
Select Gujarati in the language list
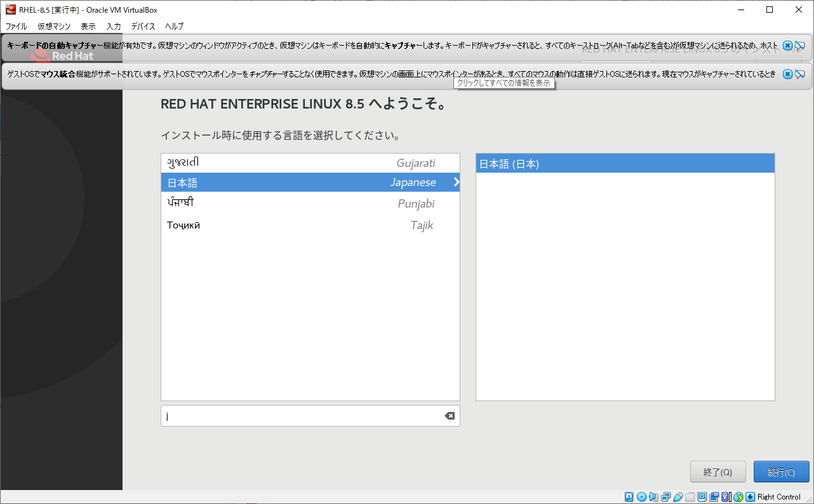310,163
